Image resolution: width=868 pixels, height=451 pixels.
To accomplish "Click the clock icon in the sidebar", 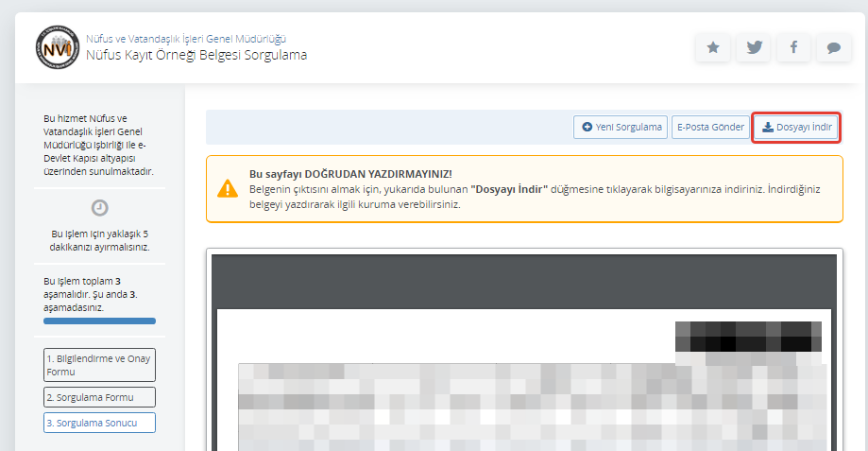I will [x=99, y=208].
